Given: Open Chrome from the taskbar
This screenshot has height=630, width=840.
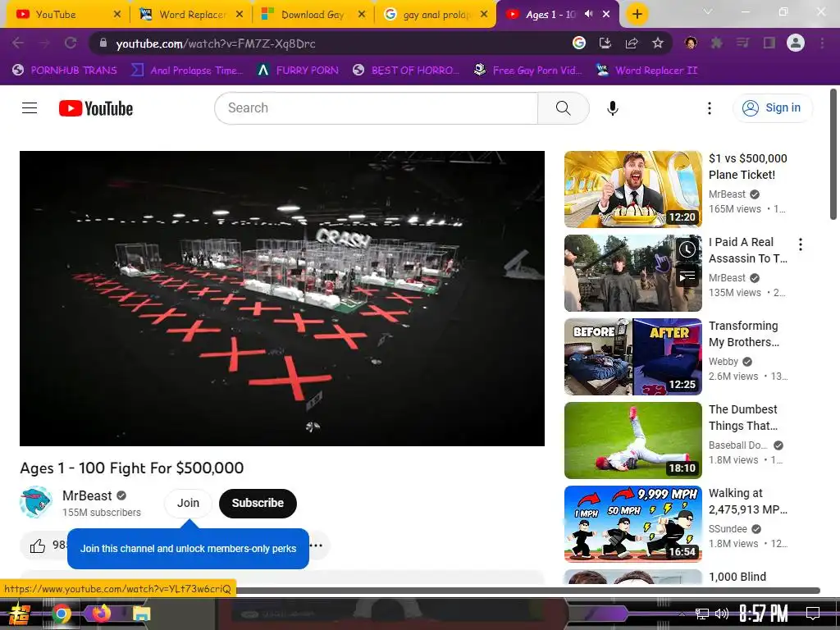Looking at the screenshot, I should [61, 614].
